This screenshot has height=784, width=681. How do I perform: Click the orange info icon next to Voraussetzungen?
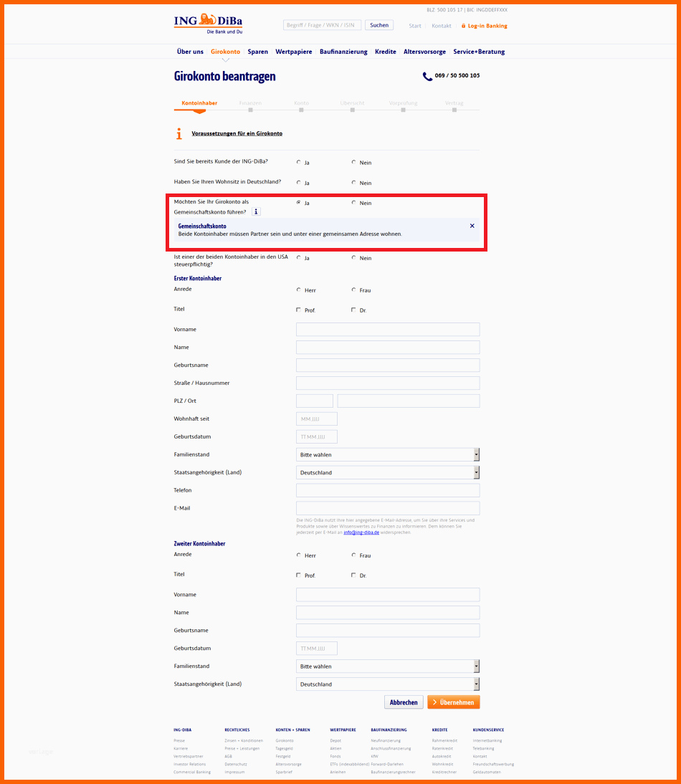(x=179, y=133)
